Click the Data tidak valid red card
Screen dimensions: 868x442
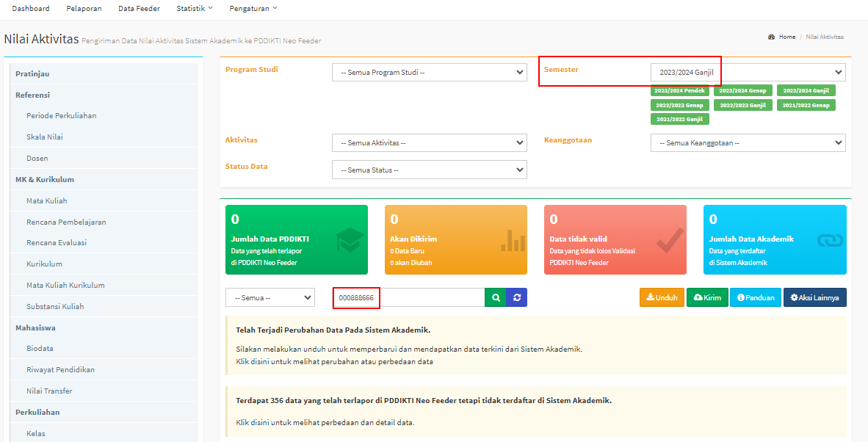coord(615,239)
